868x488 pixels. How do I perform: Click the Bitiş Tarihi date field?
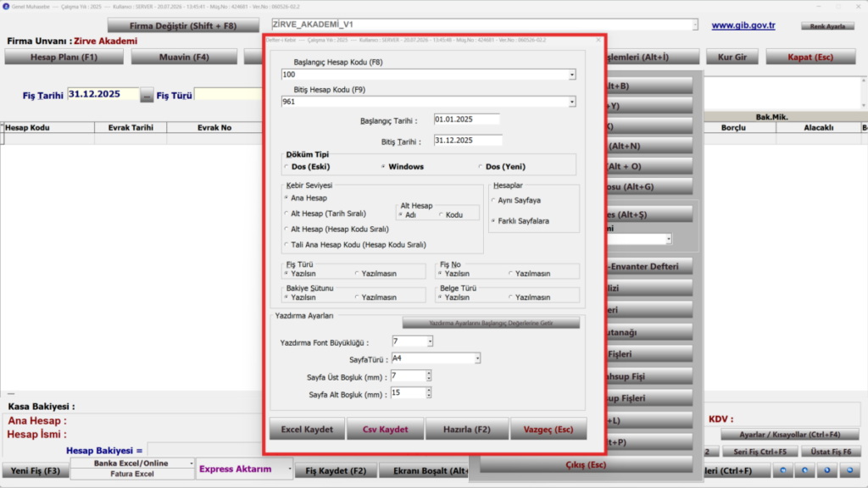pos(468,141)
